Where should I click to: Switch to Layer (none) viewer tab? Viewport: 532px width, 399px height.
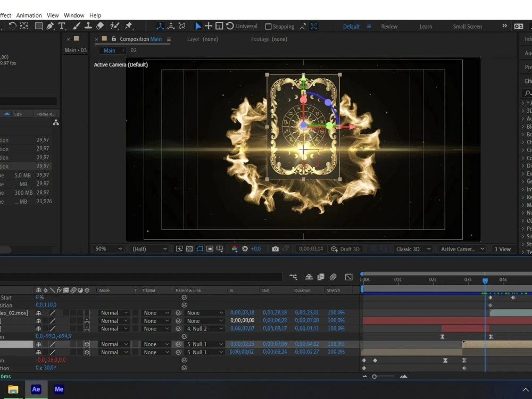(203, 39)
